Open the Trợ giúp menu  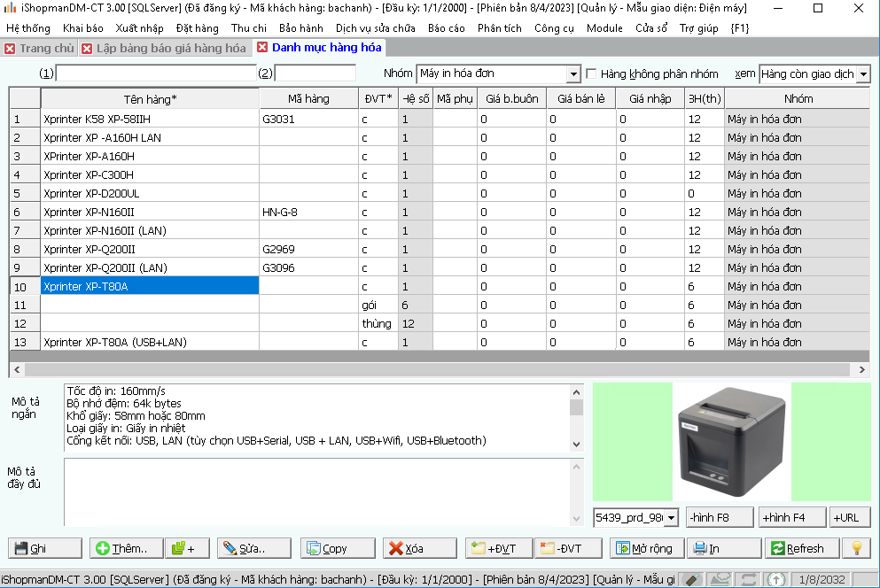698,28
